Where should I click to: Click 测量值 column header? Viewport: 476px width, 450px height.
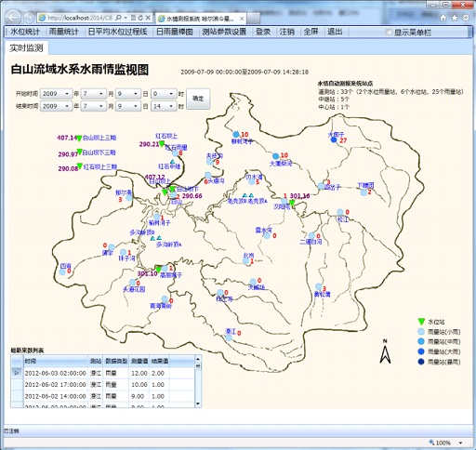[139, 361]
